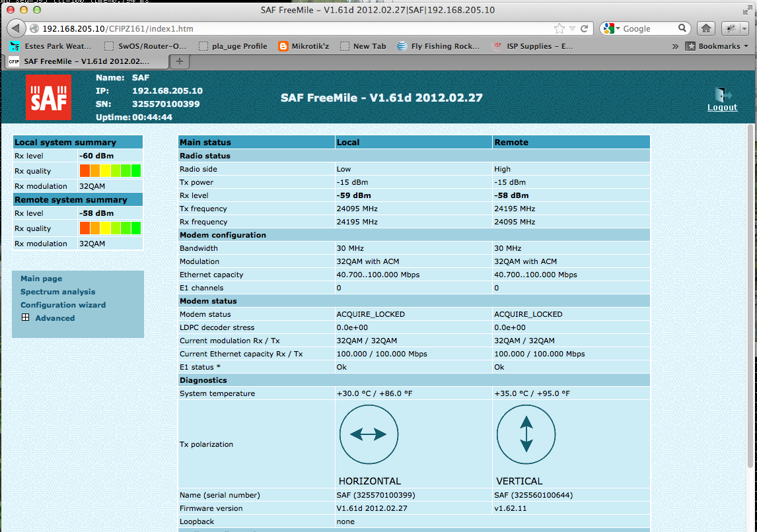757x532 pixels.
Task: Open the add-on toolbar button with dropdown
Action: click(735, 28)
